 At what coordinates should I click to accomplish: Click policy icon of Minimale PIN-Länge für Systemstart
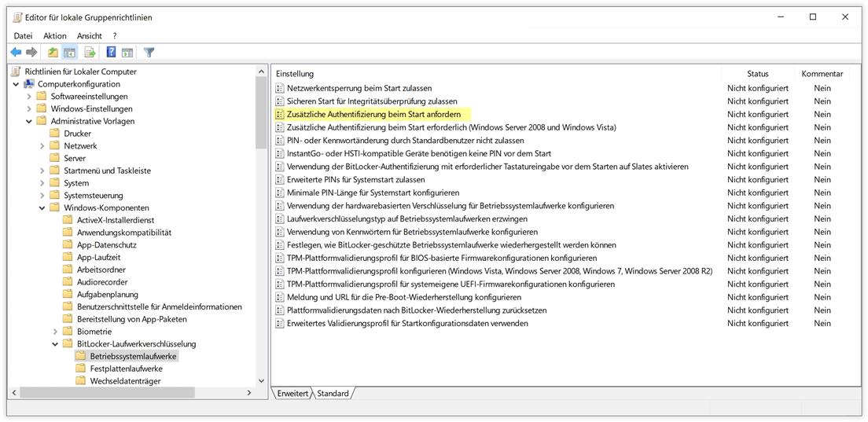pyautogui.click(x=280, y=193)
